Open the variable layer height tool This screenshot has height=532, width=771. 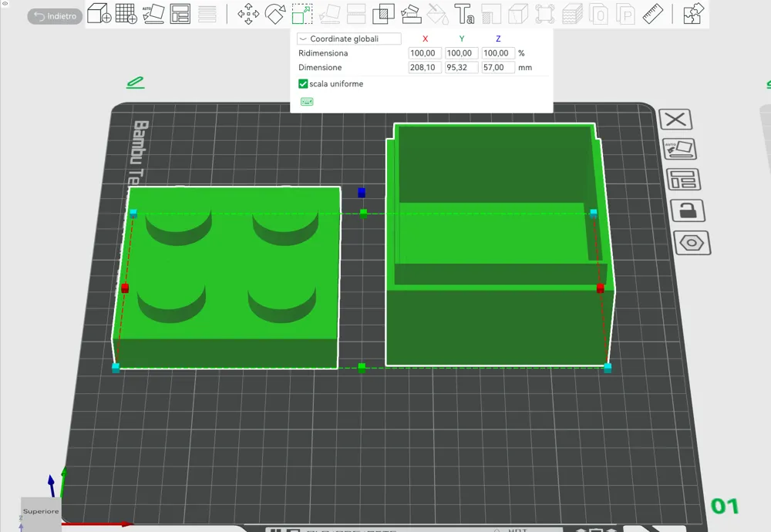[207, 14]
